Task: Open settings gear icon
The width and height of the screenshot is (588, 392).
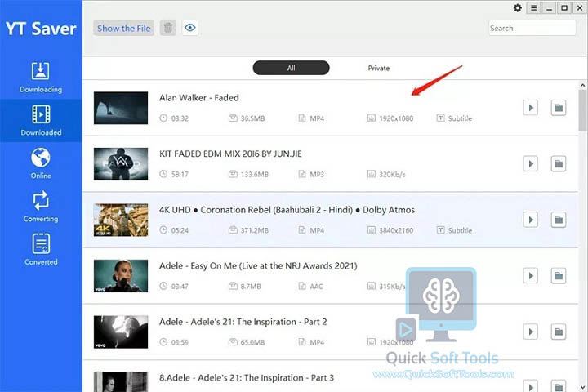Action: 518,8
